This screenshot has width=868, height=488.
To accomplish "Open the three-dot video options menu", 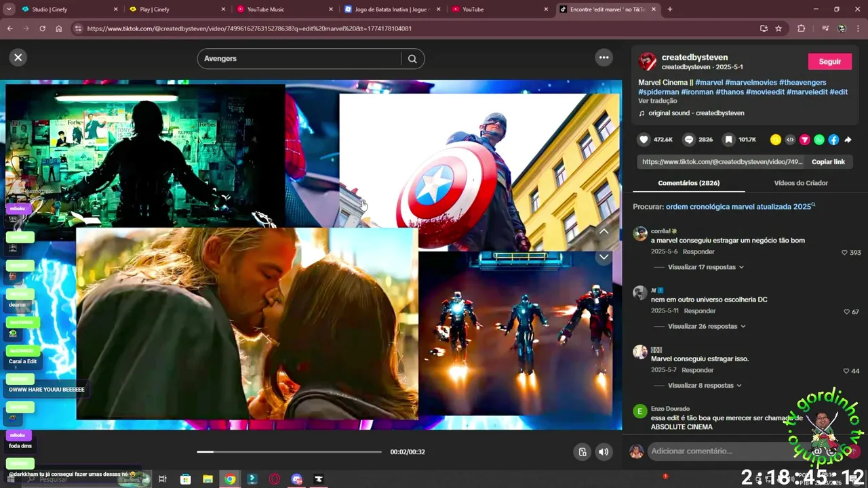I will pos(604,58).
